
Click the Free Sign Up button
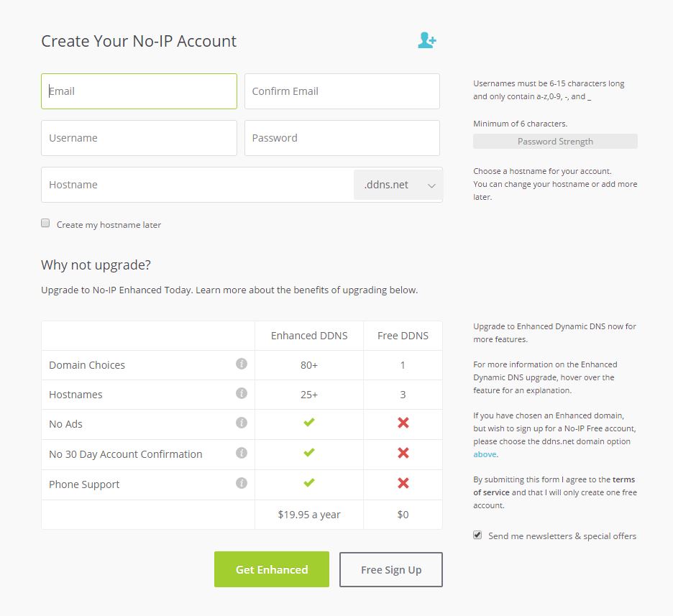[390, 569]
